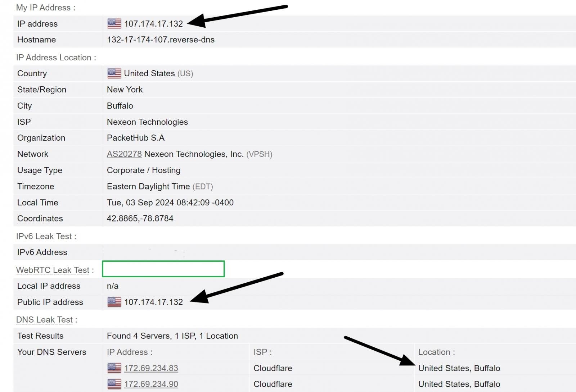576x392 pixels.
Task: Click the Location column header in DNS results
Action: (437, 352)
